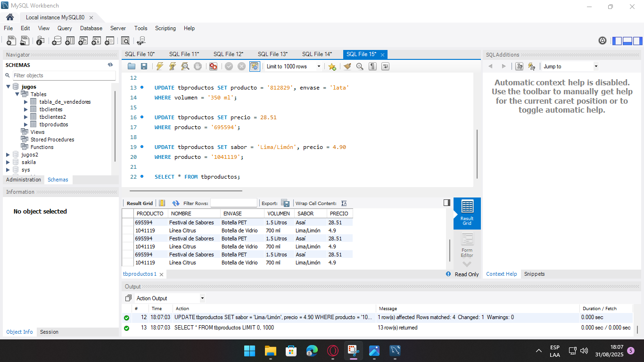
Task: Save snippet star icon
Action: pyautogui.click(x=332, y=66)
